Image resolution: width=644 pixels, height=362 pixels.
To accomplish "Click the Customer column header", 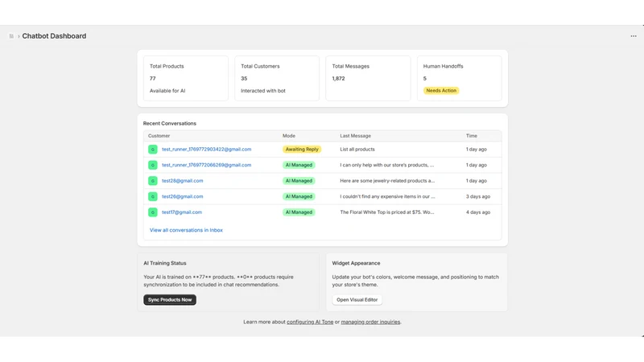I will (x=159, y=136).
